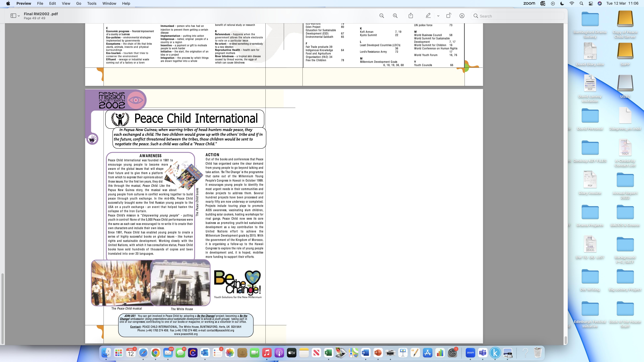
Task: Click the Rotate page icon
Action: pos(448,16)
